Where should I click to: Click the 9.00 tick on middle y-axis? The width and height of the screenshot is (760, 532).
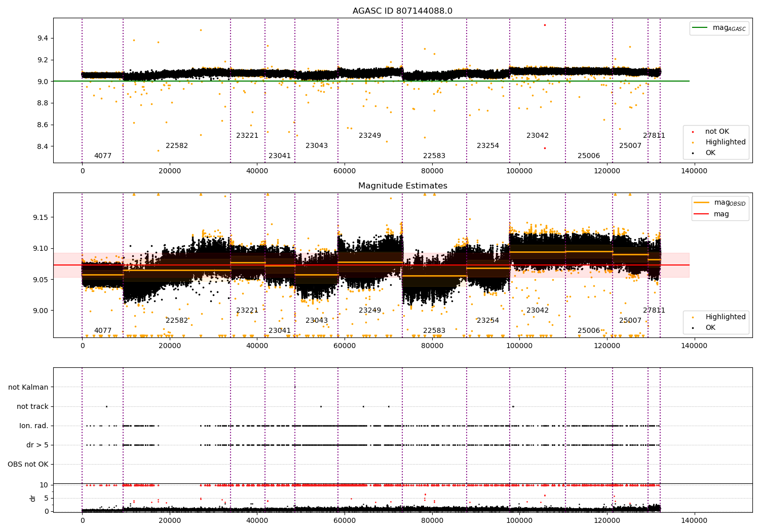[41, 311]
